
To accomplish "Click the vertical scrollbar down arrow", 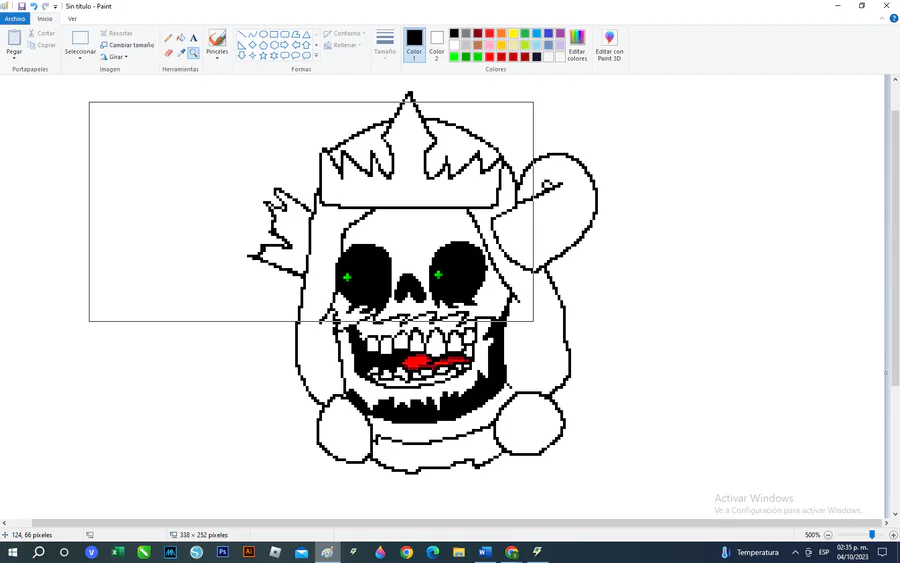I will [x=895, y=515].
